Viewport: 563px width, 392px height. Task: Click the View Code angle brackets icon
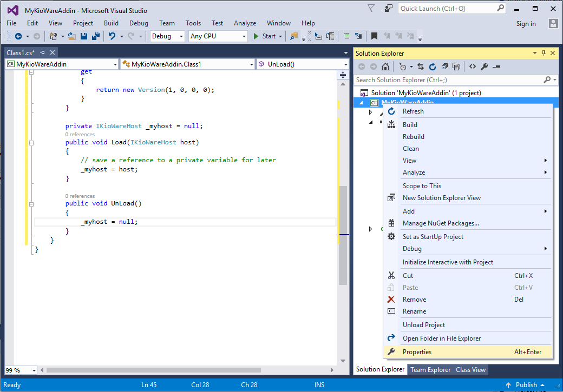point(473,67)
